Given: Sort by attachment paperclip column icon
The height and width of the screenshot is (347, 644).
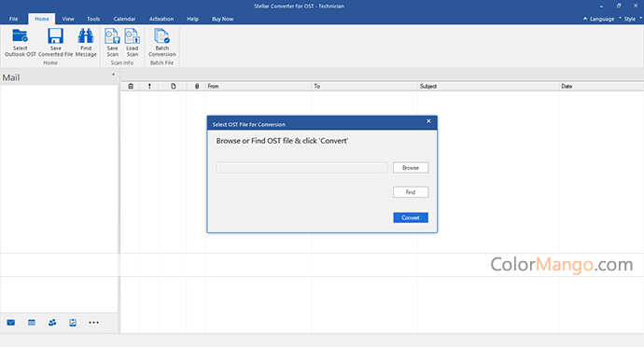Looking at the screenshot, I should (x=197, y=86).
